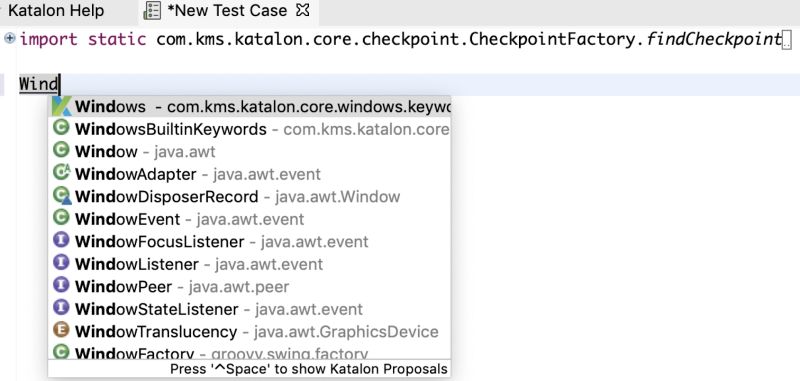Click class icon beside WindowDisposerRecord
The image size is (800, 381).
click(x=62, y=196)
